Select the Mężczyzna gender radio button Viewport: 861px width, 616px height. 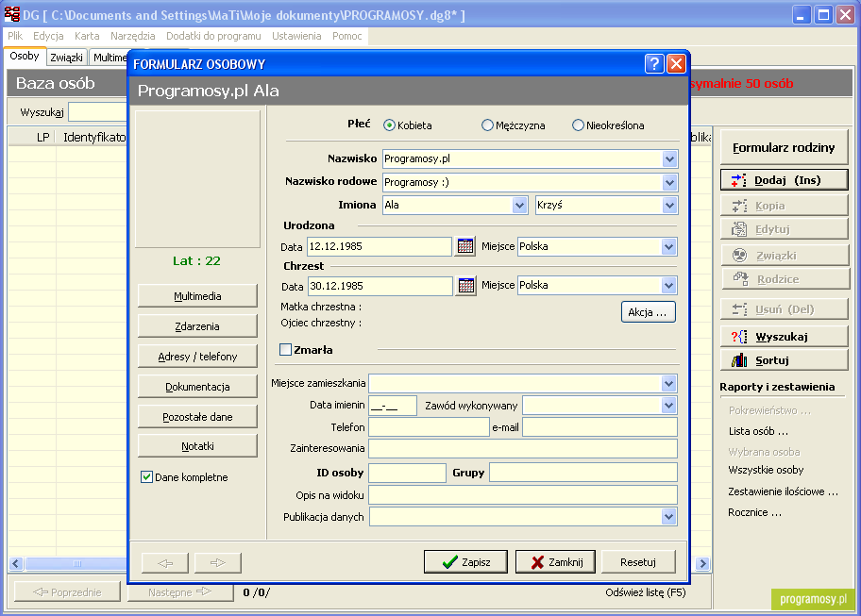487,125
